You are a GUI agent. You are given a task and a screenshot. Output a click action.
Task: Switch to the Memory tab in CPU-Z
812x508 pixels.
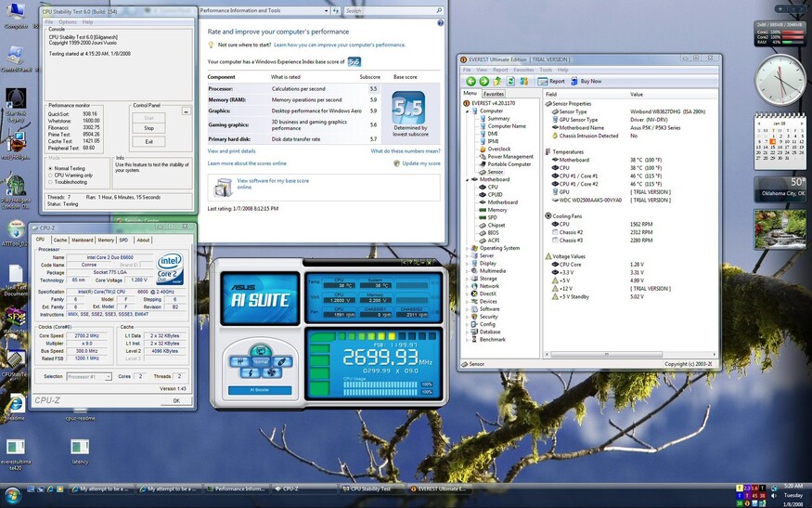106,240
